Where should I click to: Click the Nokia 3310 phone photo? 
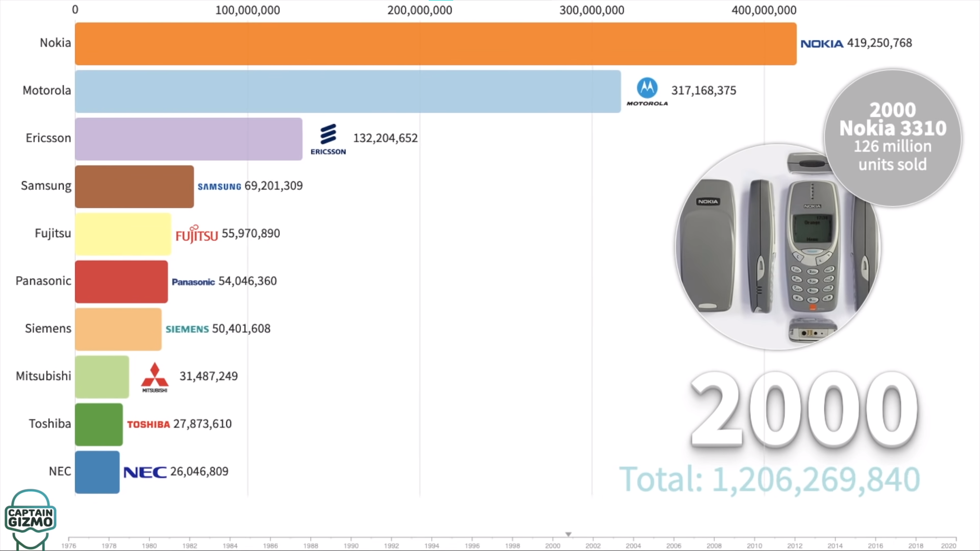click(x=777, y=247)
